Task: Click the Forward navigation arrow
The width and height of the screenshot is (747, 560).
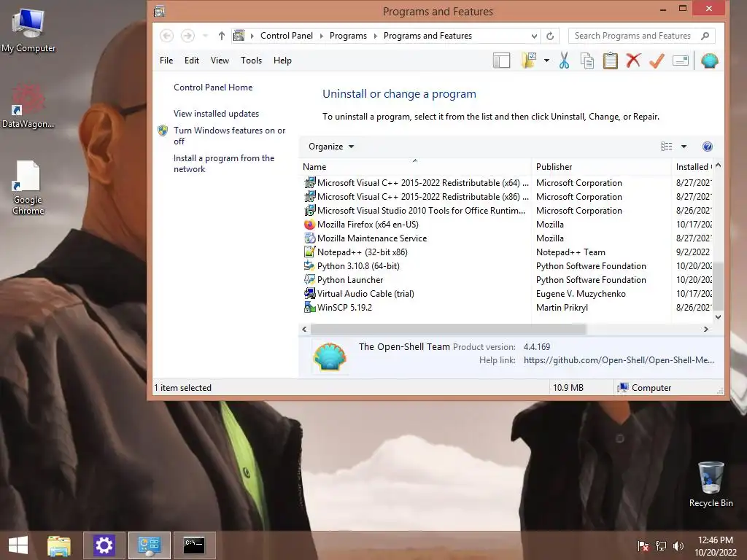Action: (187, 36)
